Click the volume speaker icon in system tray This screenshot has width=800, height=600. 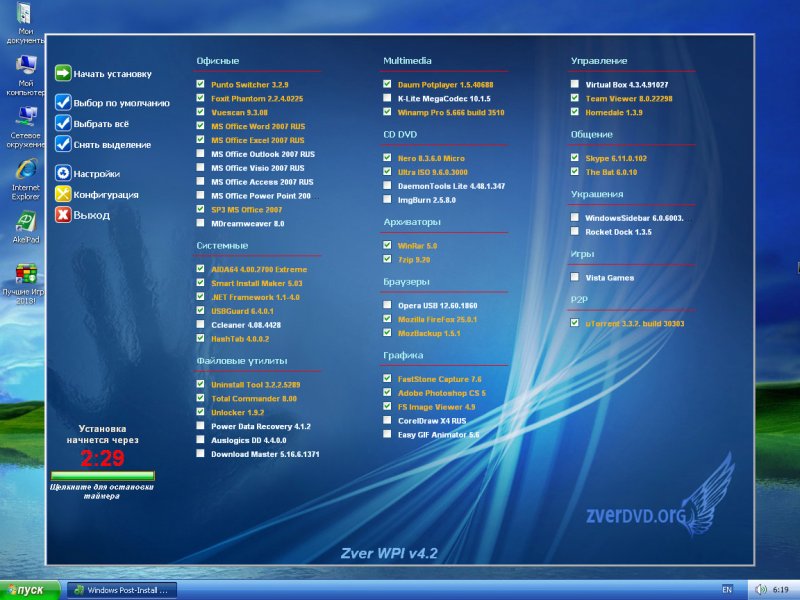(x=761, y=590)
